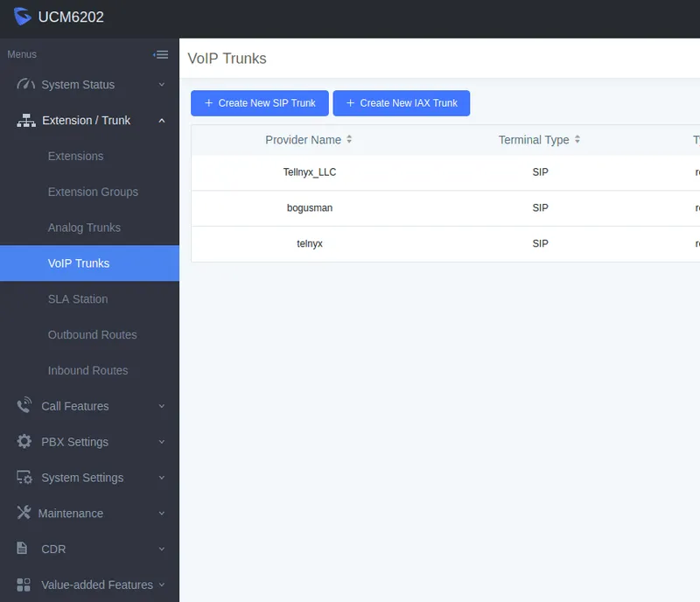The height and width of the screenshot is (602, 700).
Task: Open the Outbound Routes menu item
Action: pos(92,335)
